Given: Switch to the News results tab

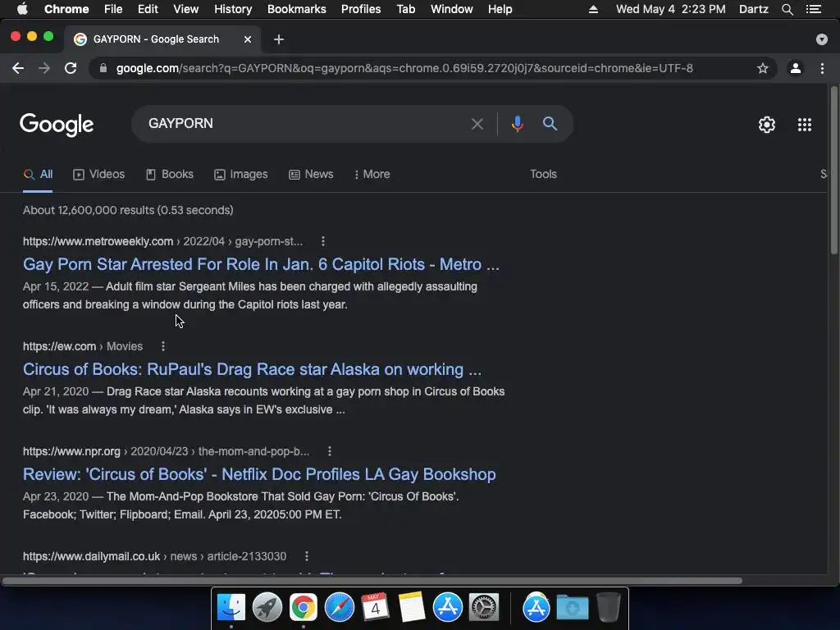Looking at the screenshot, I should pos(311,174).
